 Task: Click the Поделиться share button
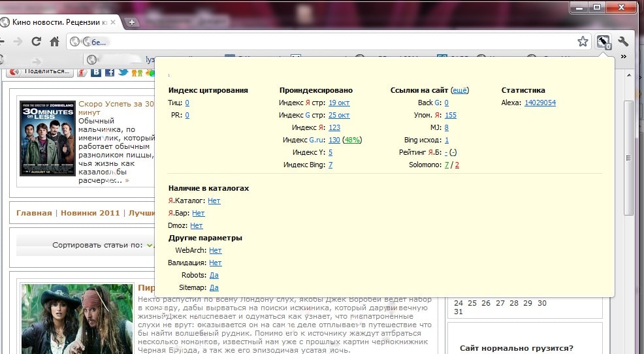[40, 72]
